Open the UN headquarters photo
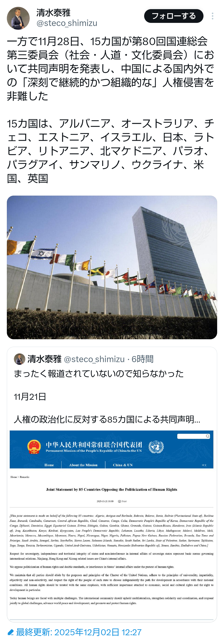 (x=112, y=267)
